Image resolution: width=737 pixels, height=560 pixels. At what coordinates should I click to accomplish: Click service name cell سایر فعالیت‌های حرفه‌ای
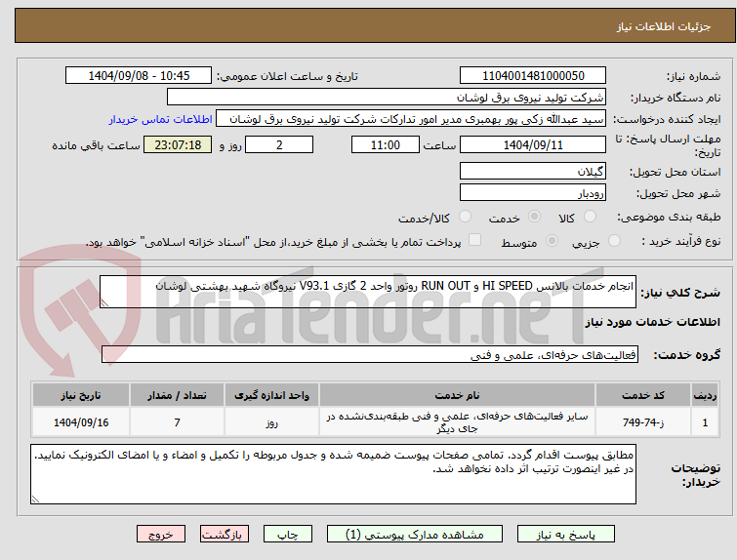click(457, 422)
